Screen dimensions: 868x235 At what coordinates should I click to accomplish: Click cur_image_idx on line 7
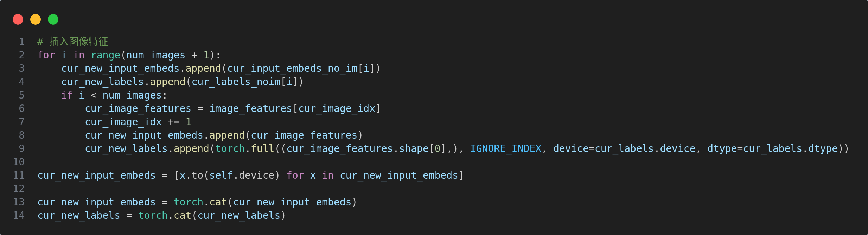[123, 122]
